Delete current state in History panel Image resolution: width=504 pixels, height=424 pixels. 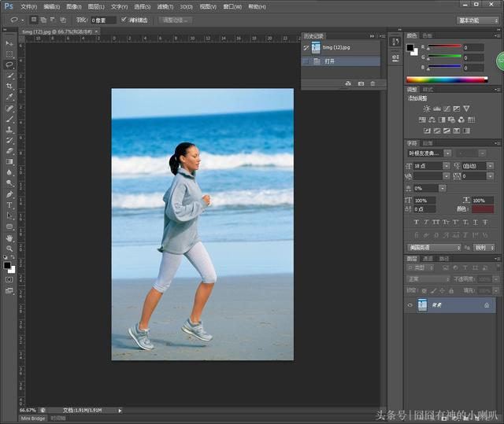click(x=372, y=83)
